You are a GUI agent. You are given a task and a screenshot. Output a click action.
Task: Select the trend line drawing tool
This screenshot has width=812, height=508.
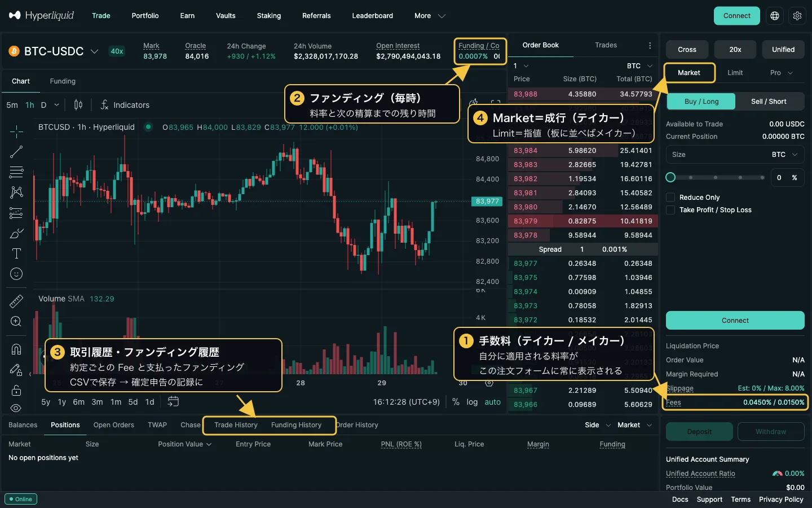[16, 152]
